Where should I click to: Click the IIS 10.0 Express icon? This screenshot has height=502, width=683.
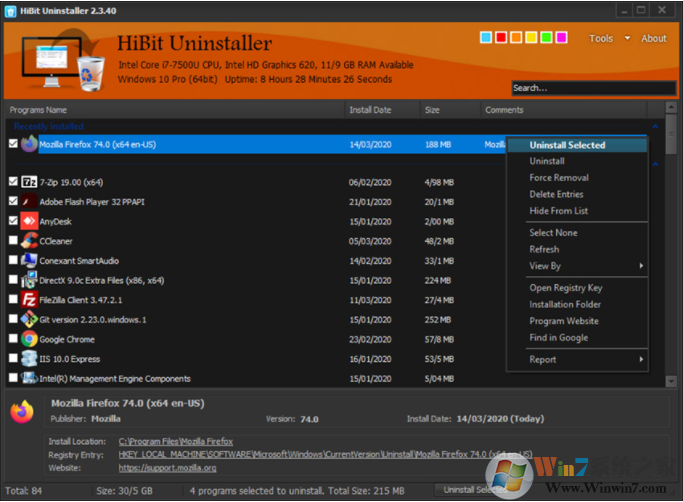click(x=29, y=358)
